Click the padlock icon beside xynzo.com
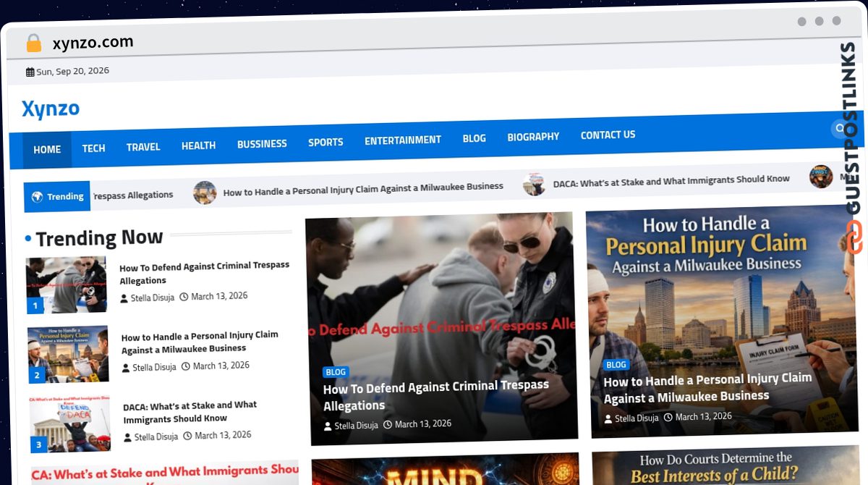The width and height of the screenshot is (868, 485). (x=34, y=43)
